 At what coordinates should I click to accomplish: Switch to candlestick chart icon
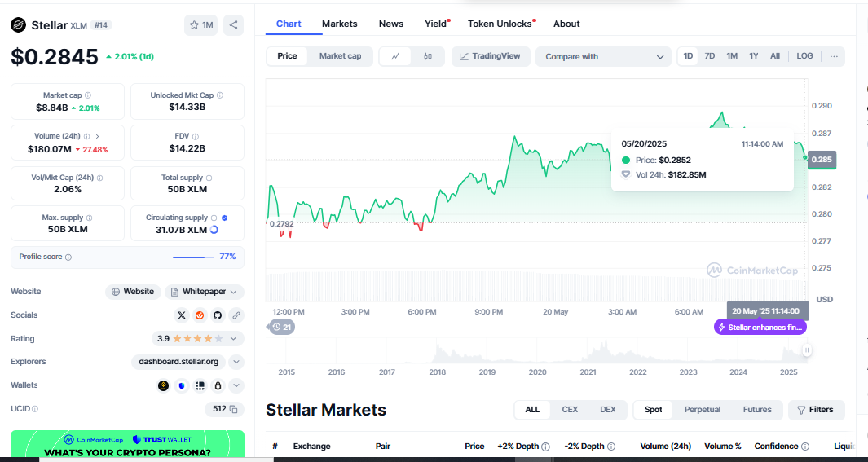(427, 56)
